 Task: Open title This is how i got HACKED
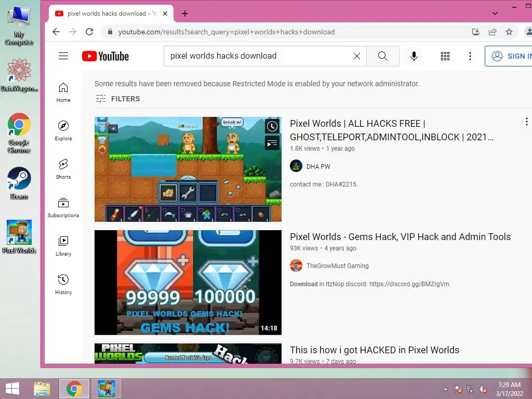(x=375, y=350)
